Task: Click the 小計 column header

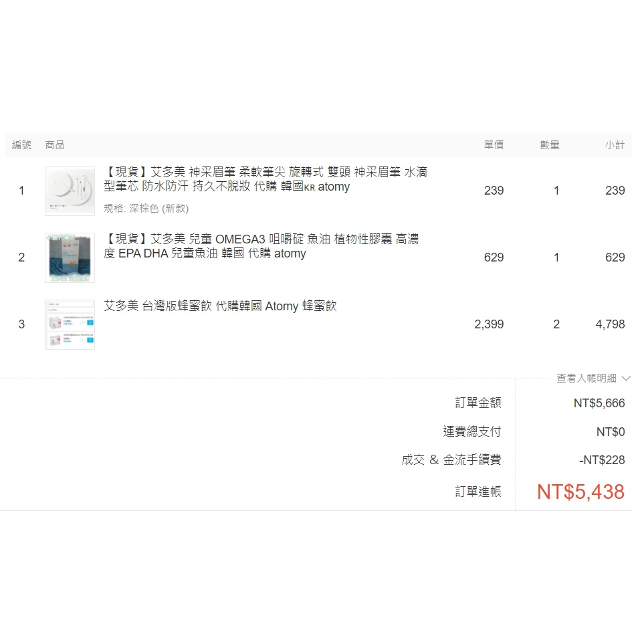Action: pyautogui.click(x=615, y=145)
